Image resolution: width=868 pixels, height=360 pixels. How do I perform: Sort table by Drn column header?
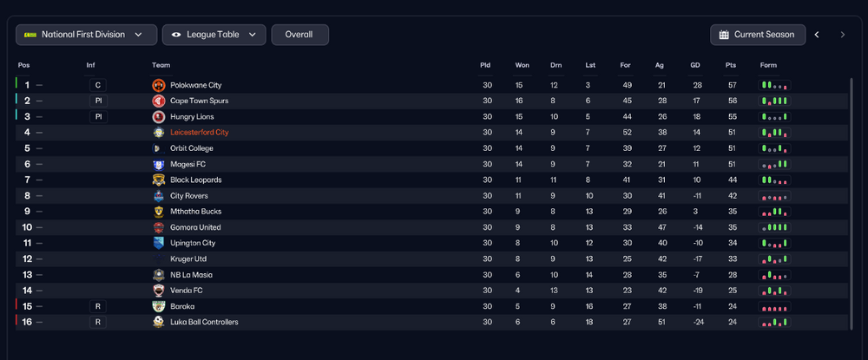[x=556, y=65]
